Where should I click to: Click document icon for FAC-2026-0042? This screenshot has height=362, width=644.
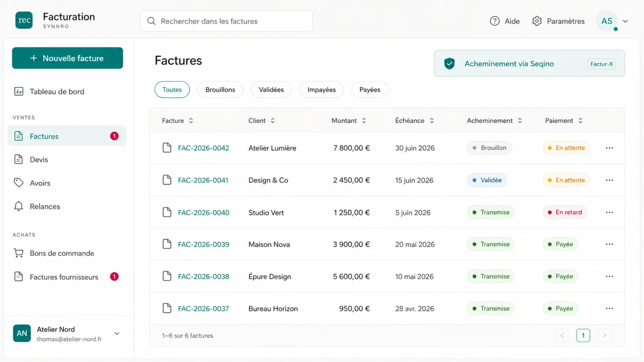(x=167, y=148)
